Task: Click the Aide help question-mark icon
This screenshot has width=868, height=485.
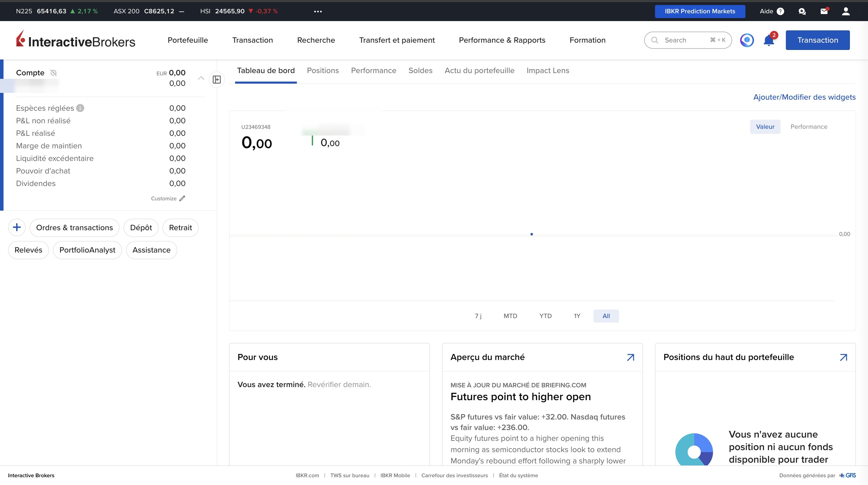Action: [780, 12]
